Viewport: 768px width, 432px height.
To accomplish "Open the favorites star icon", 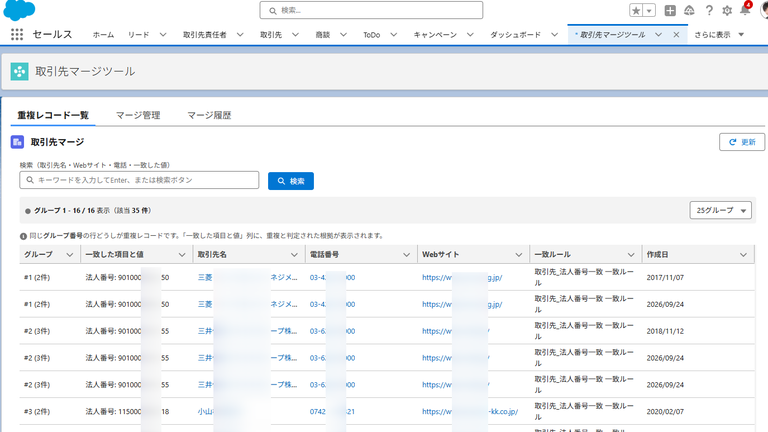I will tap(636, 10).
